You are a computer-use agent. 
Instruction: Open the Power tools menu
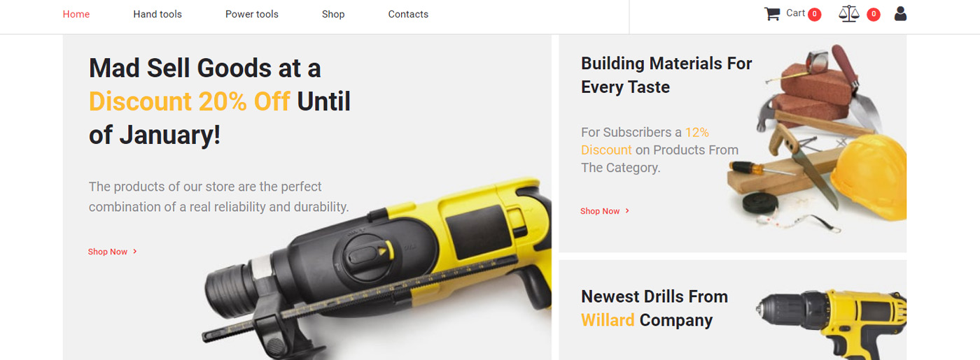coord(252,14)
